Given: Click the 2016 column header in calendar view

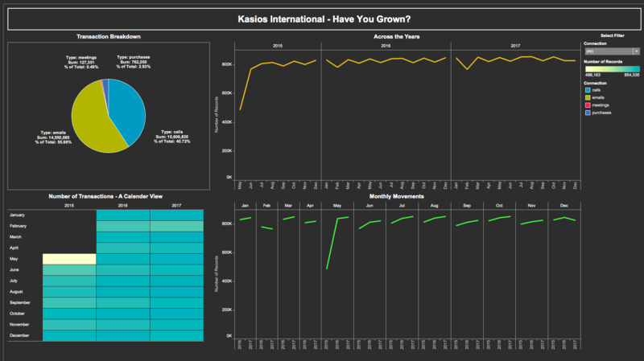Looking at the screenshot, I should click(123, 206).
